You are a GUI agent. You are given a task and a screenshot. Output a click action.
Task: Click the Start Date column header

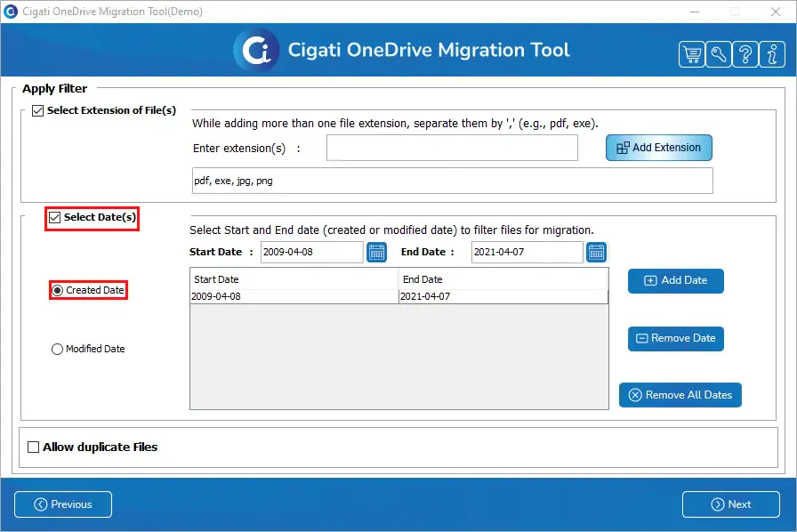(294, 279)
